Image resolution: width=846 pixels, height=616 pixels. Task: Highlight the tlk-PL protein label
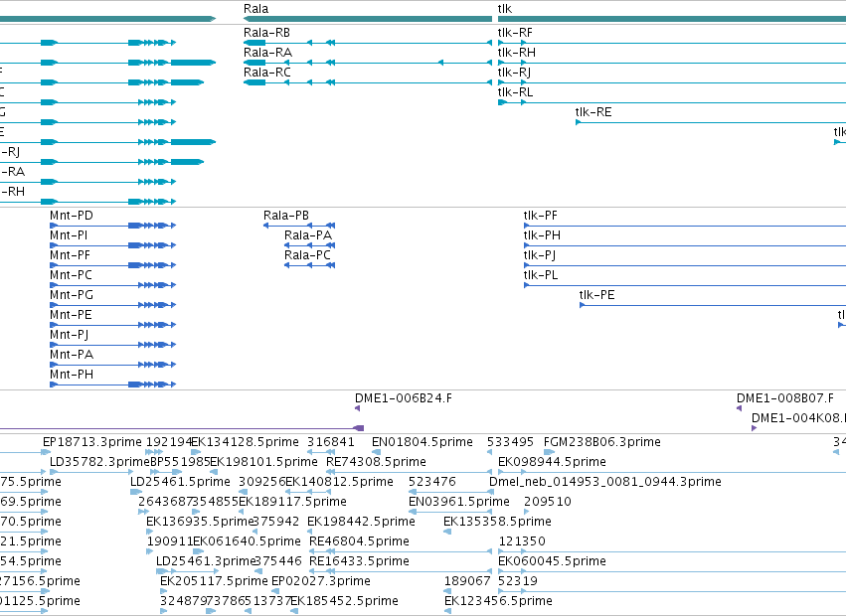point(541,275)
